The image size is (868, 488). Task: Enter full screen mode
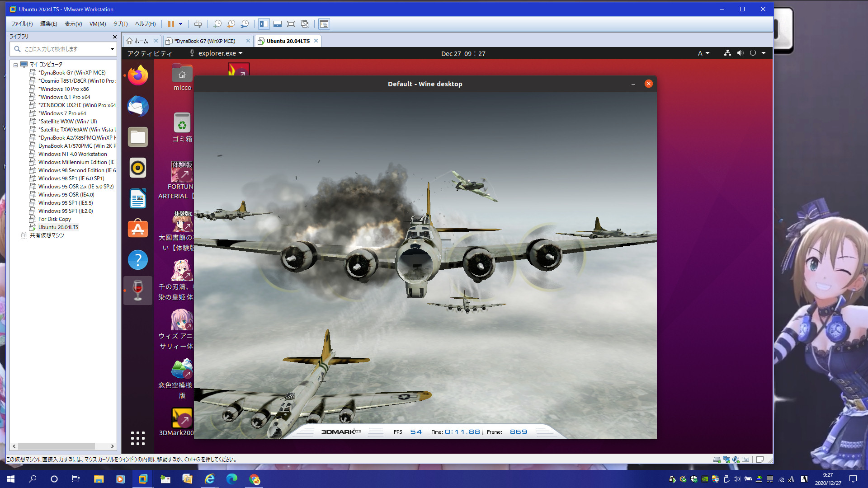[x=291, y=24]
